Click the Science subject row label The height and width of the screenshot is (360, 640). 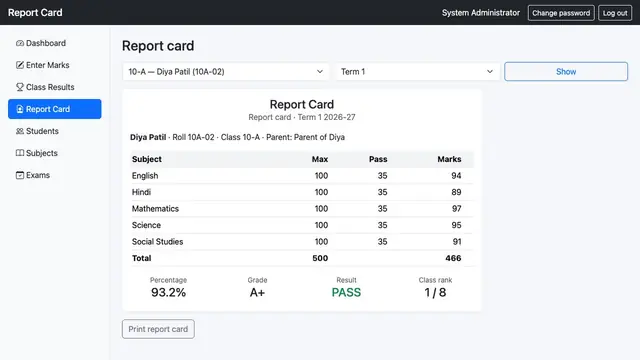pos(146,225)
